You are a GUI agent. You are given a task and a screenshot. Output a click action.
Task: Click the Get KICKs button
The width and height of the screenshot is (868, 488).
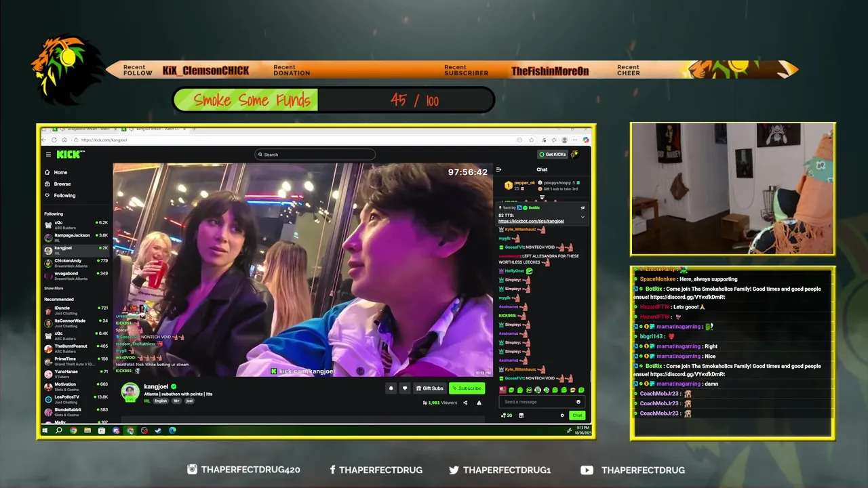553,155
